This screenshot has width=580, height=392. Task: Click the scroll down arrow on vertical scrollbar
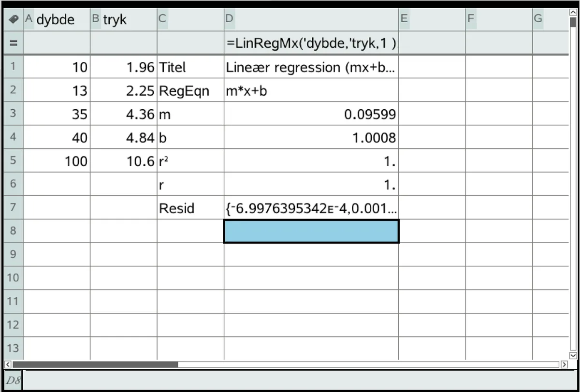573,355
